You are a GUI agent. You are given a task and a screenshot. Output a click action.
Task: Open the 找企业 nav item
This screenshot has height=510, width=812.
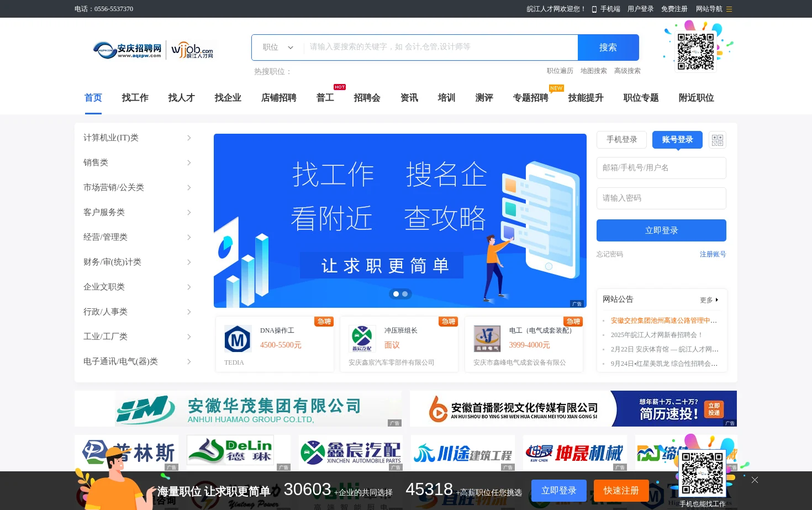tap(228, 98)
